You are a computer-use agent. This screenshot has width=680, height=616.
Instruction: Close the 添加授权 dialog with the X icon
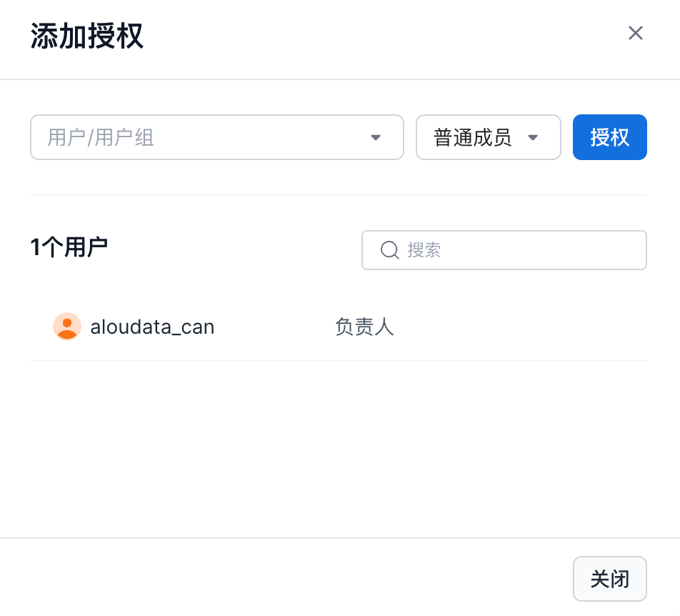pyautogui.click(x=635, y=34)
